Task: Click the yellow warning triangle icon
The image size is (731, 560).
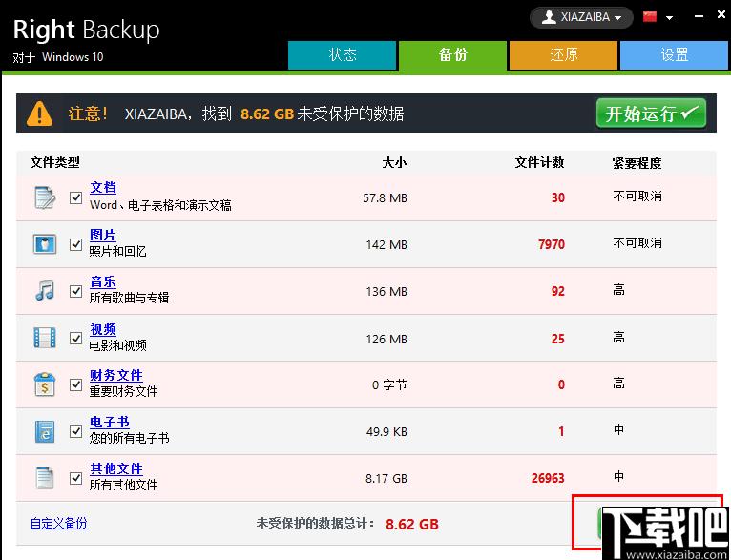Action: tap(40, 114)
